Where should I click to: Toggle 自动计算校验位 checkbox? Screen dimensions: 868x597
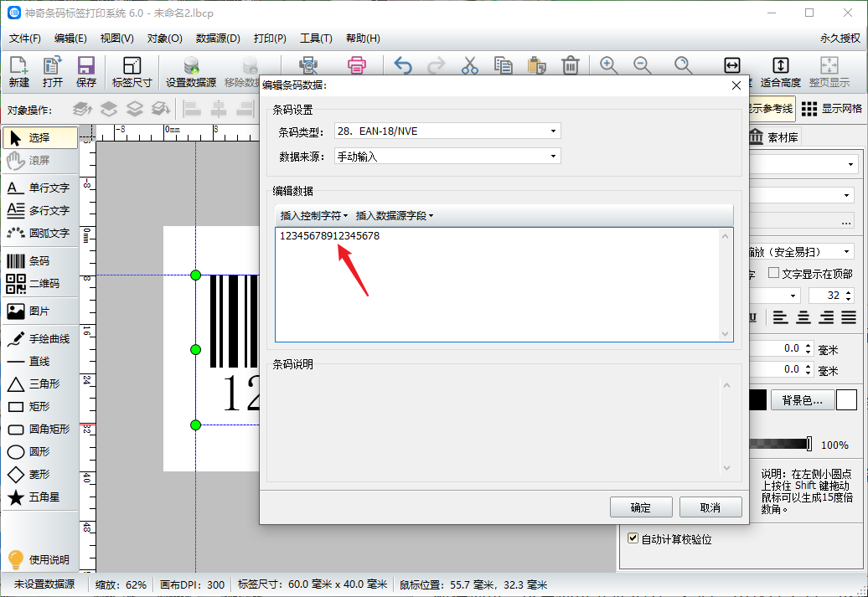coord(633,539)
